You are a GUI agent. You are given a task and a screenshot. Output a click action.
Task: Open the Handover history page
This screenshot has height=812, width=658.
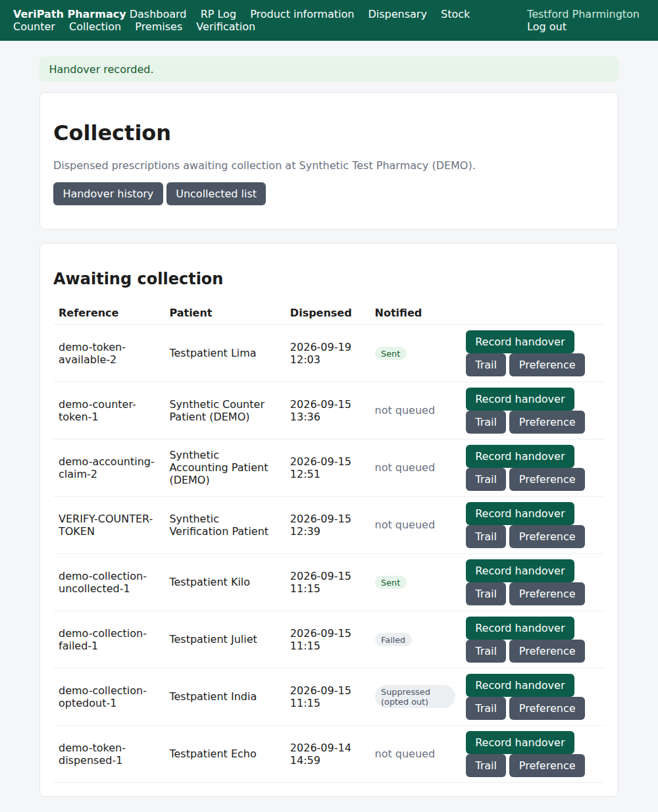pos(108,193)
